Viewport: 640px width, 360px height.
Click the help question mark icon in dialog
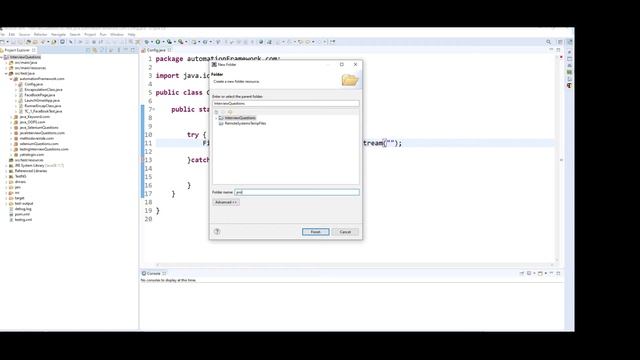(x=217, y=231)
